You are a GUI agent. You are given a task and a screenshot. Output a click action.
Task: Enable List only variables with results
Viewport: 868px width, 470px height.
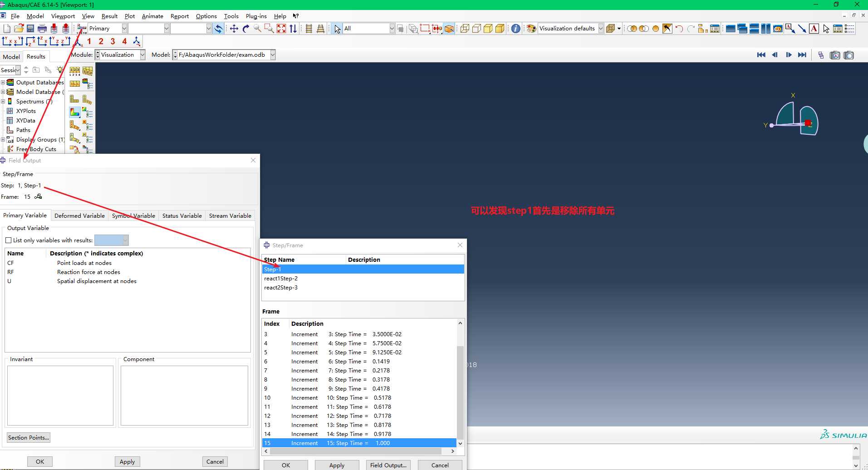(x=8, y=240)
